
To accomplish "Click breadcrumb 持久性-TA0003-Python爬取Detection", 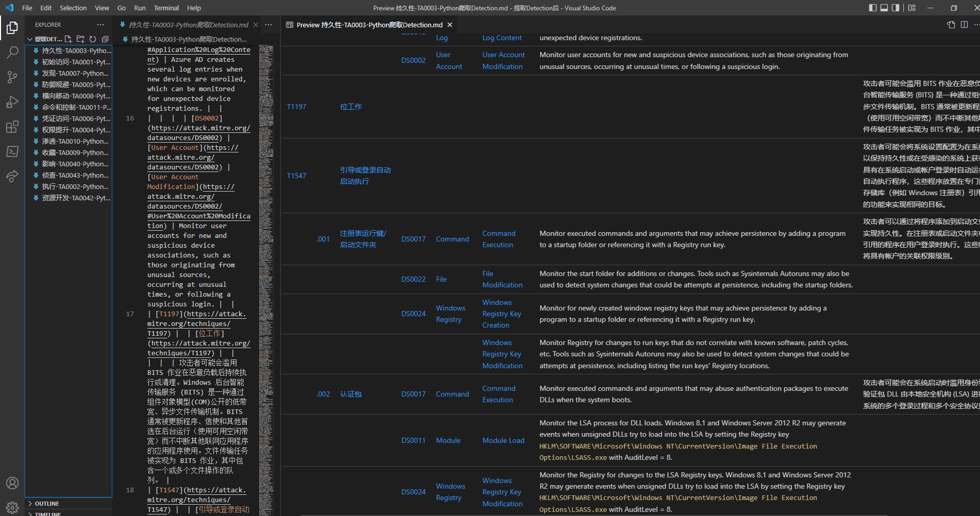I will click(189, 39).
